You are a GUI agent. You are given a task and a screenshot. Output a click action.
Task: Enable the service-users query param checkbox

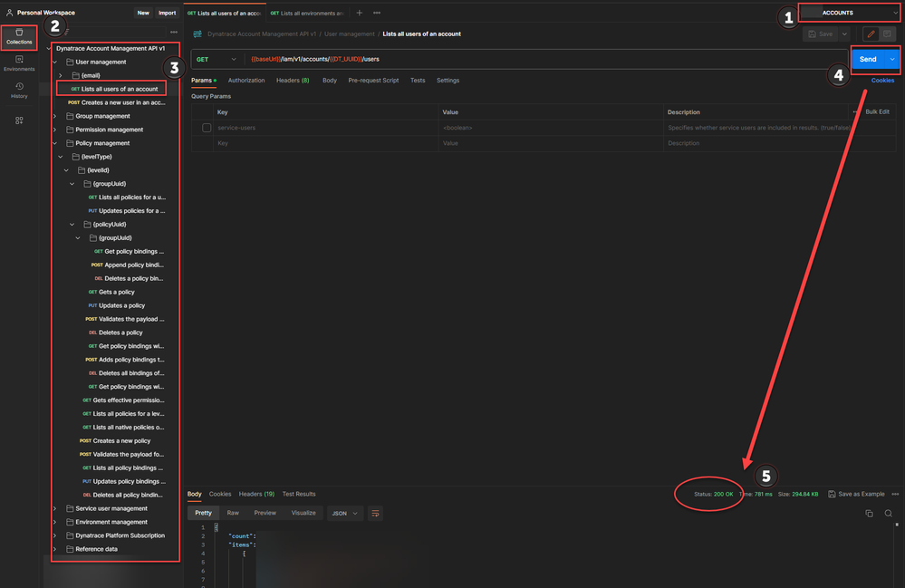click(x=207, y=128)
